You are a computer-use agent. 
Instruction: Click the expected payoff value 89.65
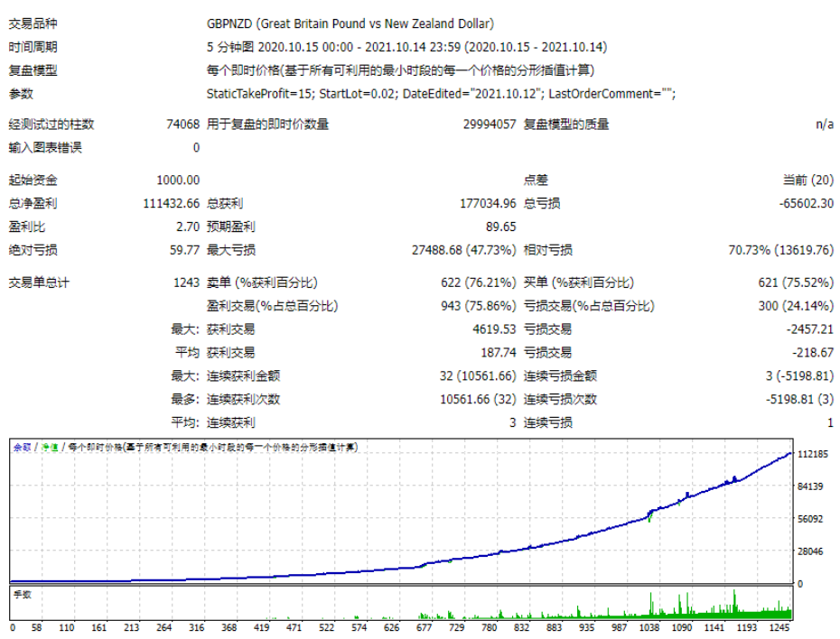pyautogui.click(x=501, y=227)
